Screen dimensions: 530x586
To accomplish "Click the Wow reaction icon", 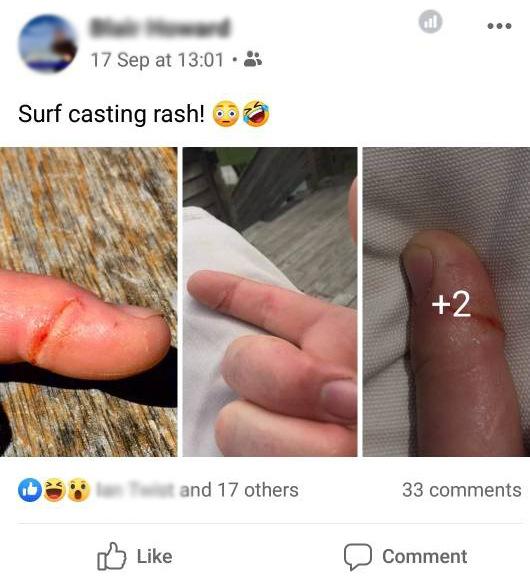I will pyautogui.click(x=78, y=490).
